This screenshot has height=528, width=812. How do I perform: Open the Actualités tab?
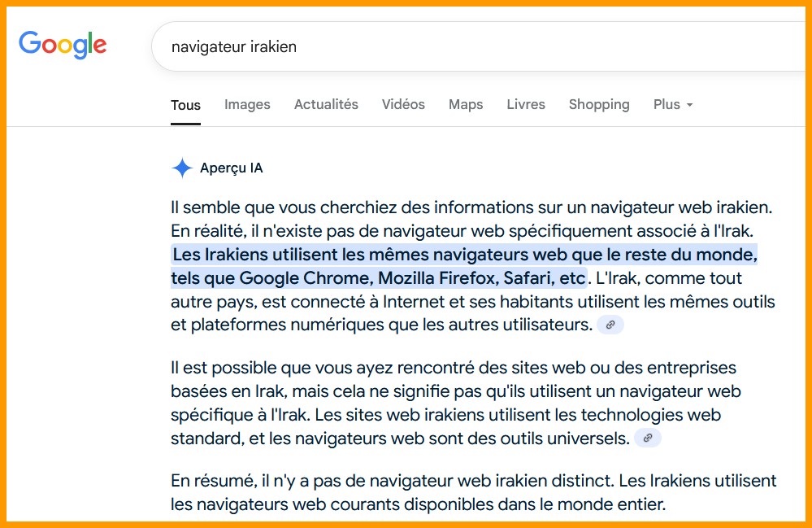pyautogui.click(x=326, y=105)
